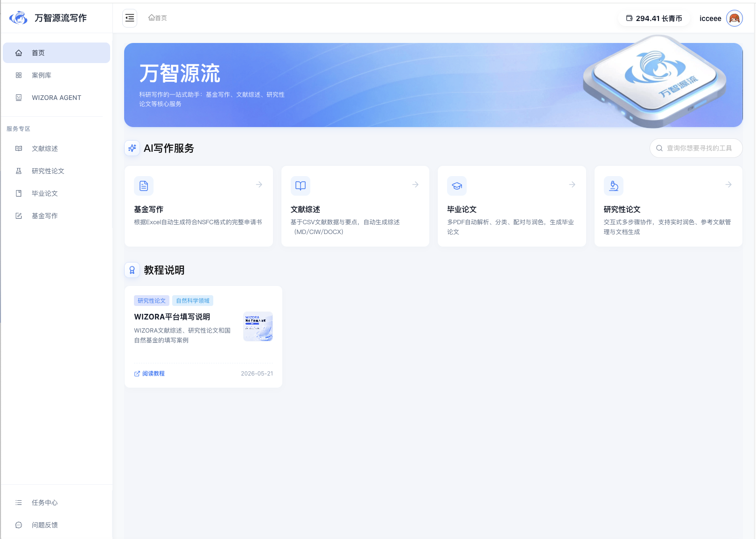Go to 毕业论文 in the sidebar
This screenshot has height=539, width=756.
click(x=56, y=193)
